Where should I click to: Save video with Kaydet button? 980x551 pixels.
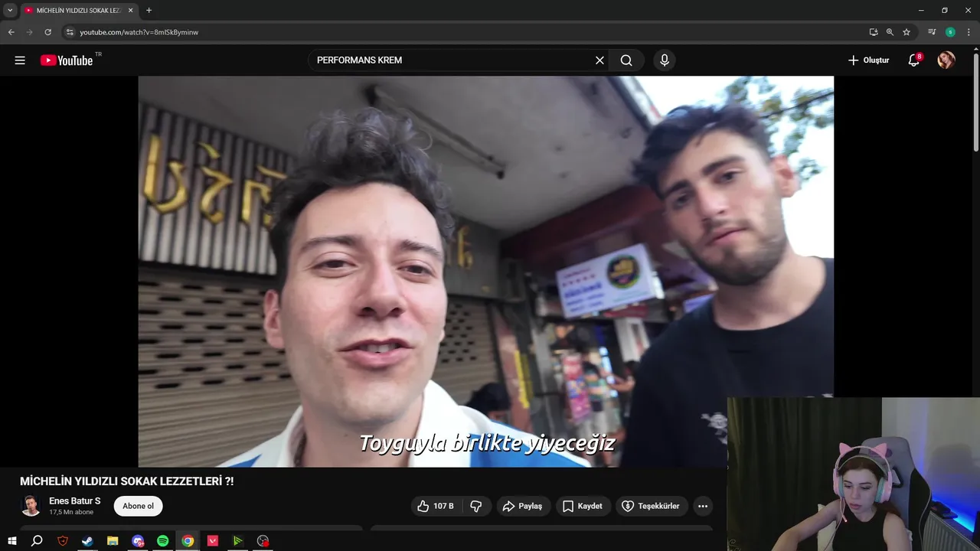(583, 506)
